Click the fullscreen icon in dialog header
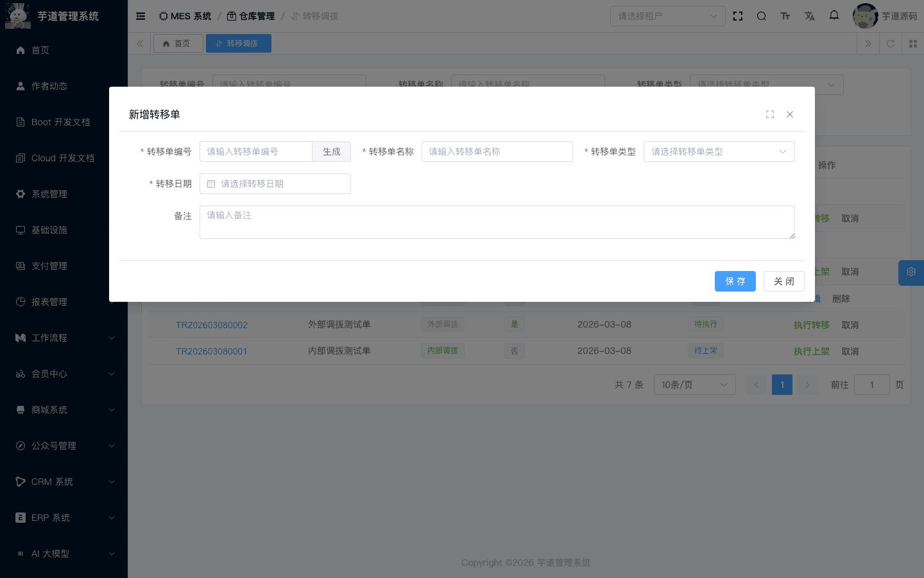Screen dimensions: 924x578 click(770, 114)
